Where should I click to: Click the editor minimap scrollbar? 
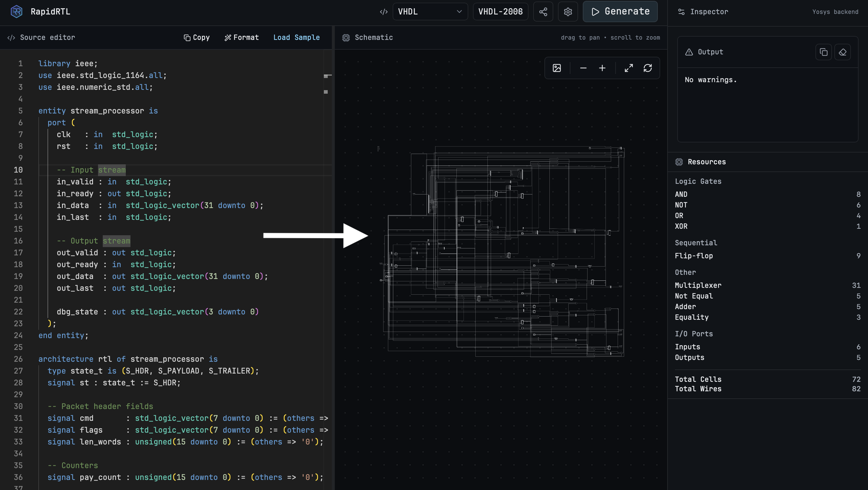(x=327, y=270)
